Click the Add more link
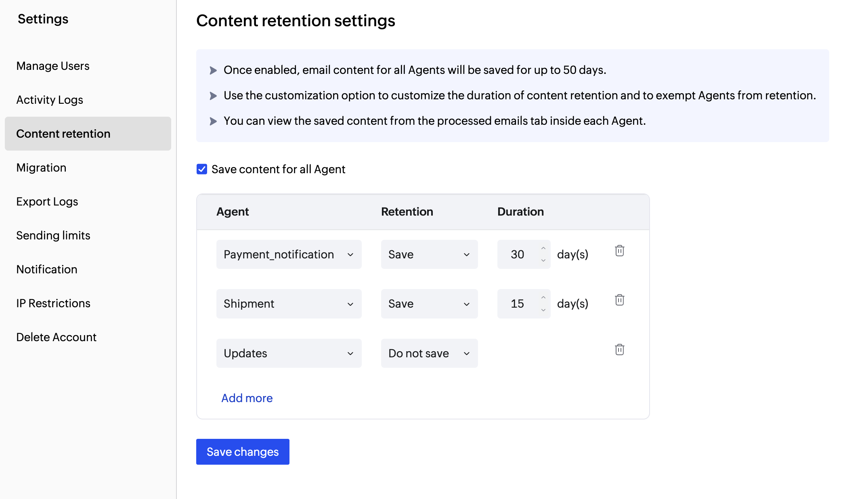The image size is (868, 499). pyautogui.click(x=247, y=398)
